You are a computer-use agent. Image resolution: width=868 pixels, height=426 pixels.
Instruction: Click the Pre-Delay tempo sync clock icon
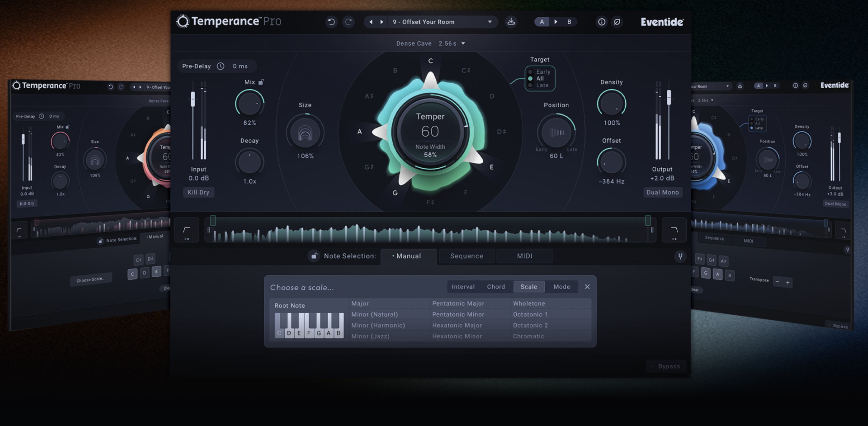[x=220, y=66]
